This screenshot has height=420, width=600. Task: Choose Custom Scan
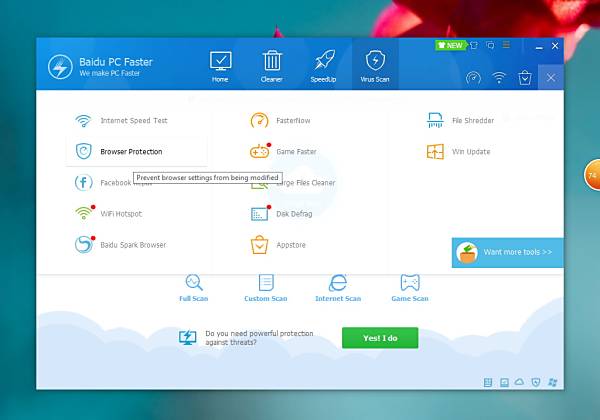(x=266, y=288)
